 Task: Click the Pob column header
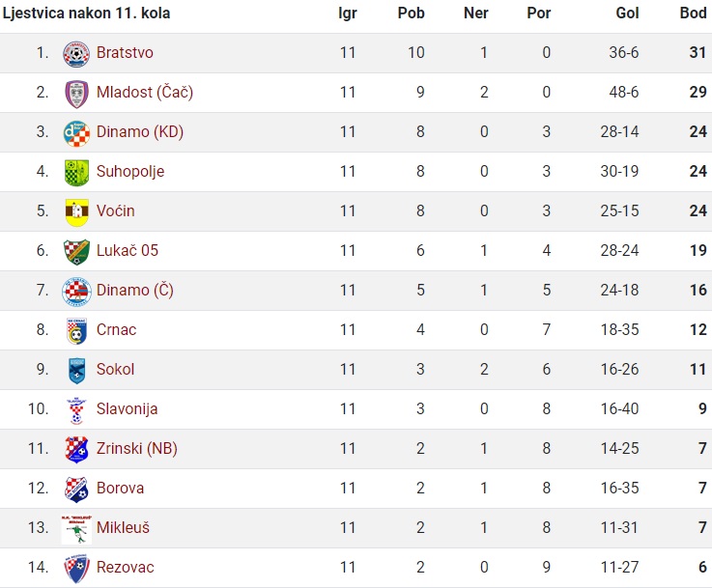411,14
